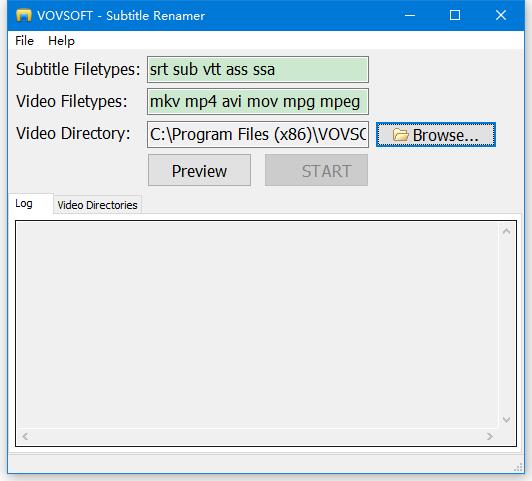Viewport: 532px width, 481px height.
Task: Click the log scroll down arrow
Action: 506,420
